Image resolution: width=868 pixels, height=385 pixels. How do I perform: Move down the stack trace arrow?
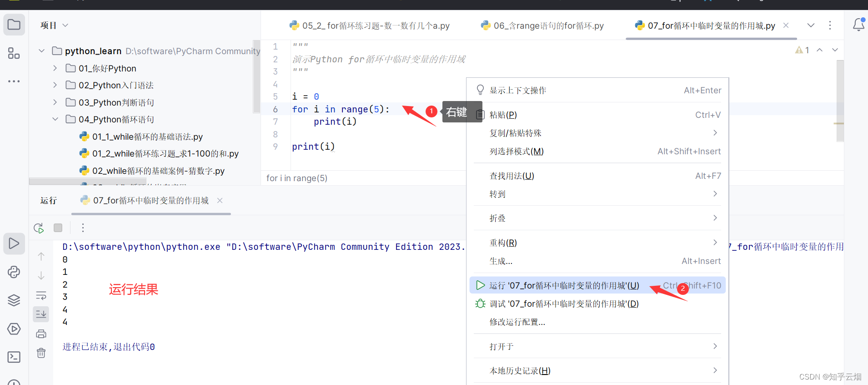41,276
